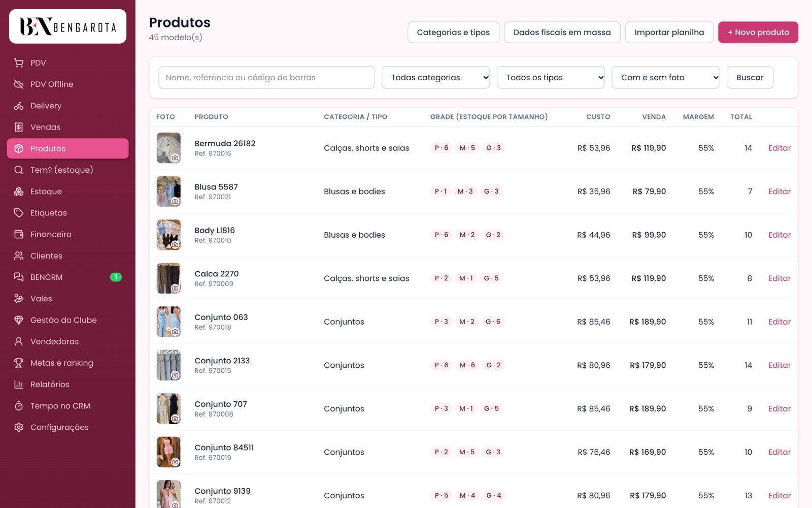
Task: Open the Relatórios menu label
Action: pyautogui.click(x=50, y=385)
